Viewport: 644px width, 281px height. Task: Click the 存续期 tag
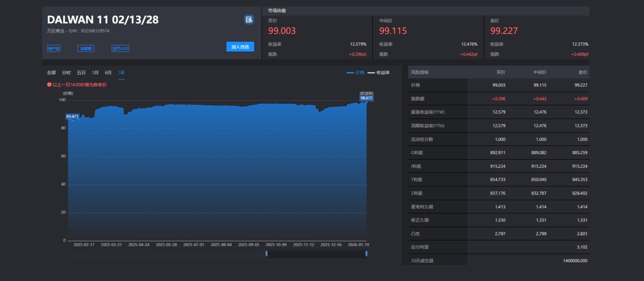pos(86,49)
